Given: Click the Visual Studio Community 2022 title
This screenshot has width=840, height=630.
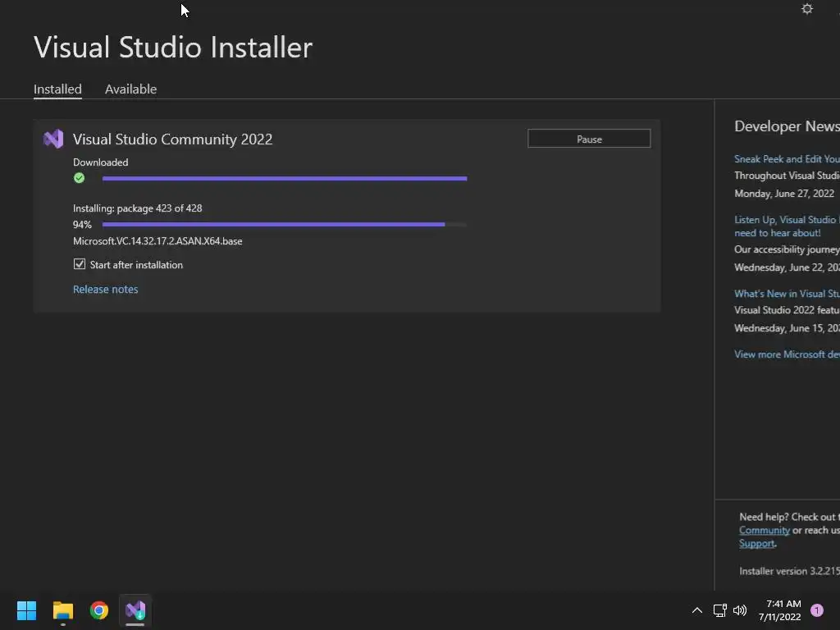Looking at the screenshot, I should [x=172, y=139].
